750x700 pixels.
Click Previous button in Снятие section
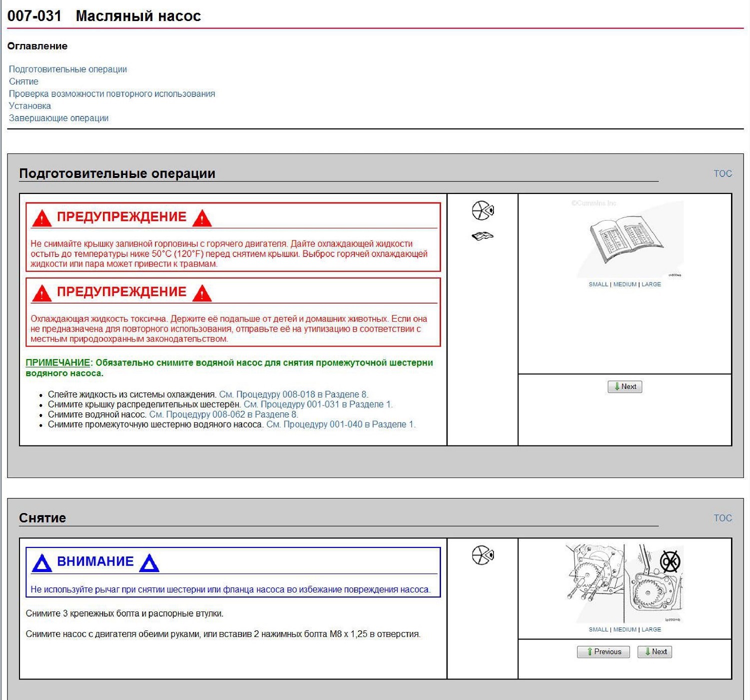tap(603, 651)
